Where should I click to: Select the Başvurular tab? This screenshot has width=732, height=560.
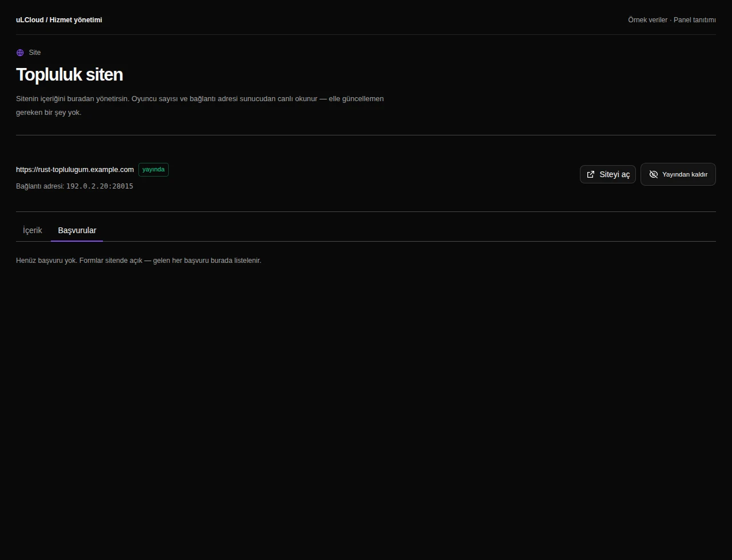pos(77,230)
